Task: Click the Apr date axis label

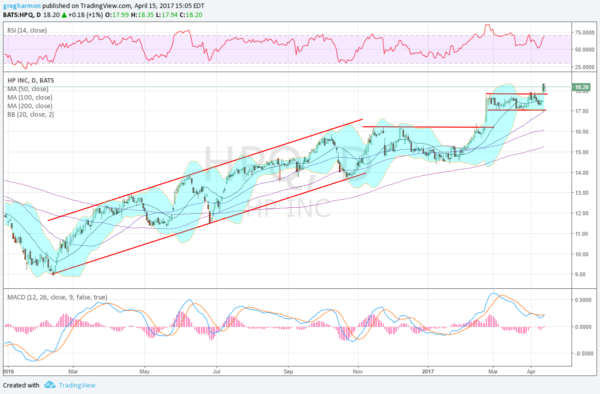Action: [531, 371]
